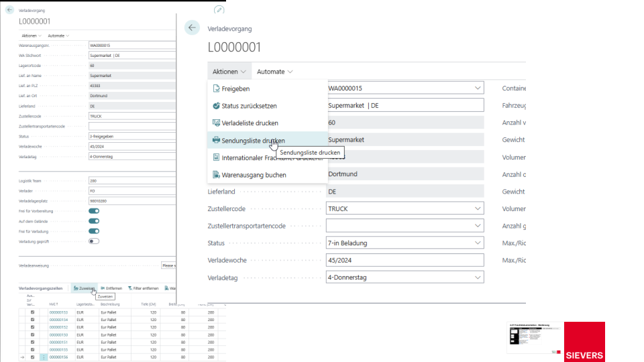The height and width of the screenshot is (362, 644).
Task: Uncheck the checkbox in row 000000155
Action: coord(32,350)
